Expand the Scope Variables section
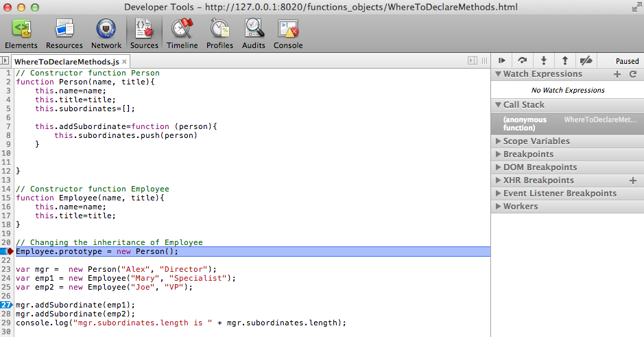 pos(536,141)
